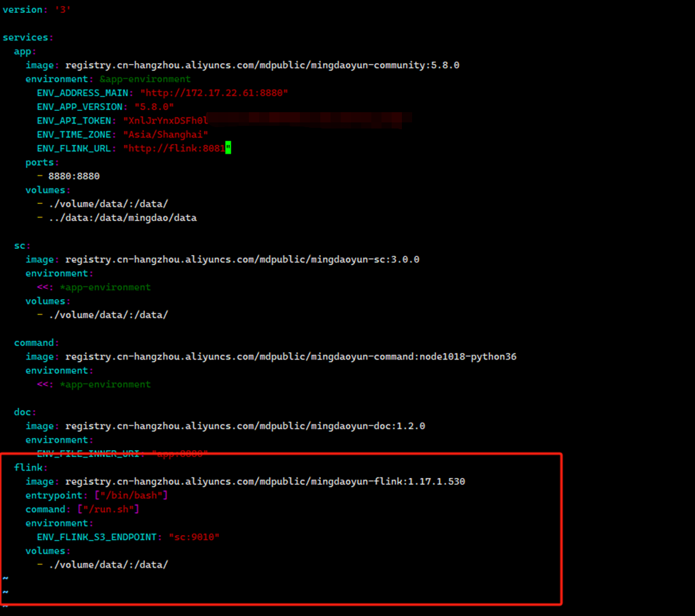Image resolution: width=695 pixels, height=616 pixels.
Task: Click the "version" key on first line
Action: pyautogui.click(x=22, y=10)
